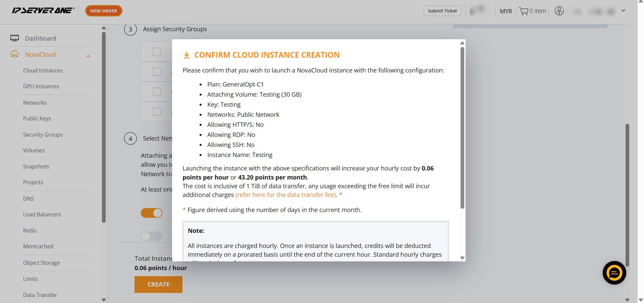
Task: Enable the grey network toggle switch
Action: [x=152, y=237]
